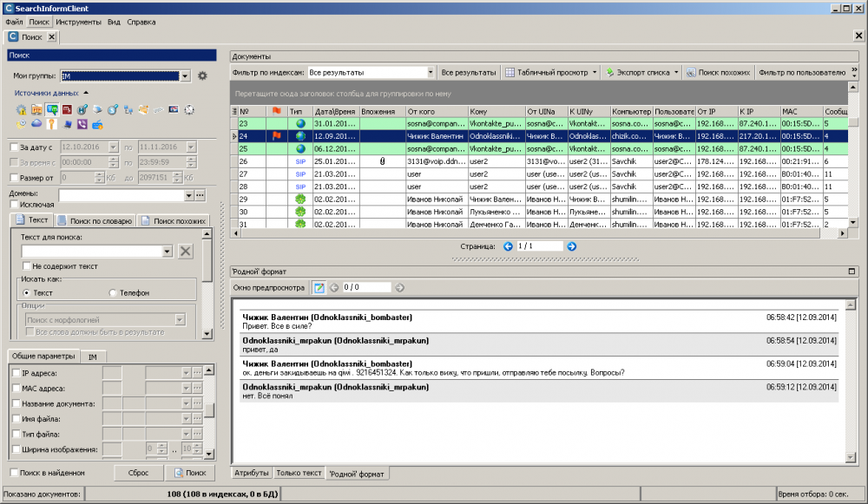The height and width of the screenshot is (504, 868).
Task: Switch to the Только текст tab
Action: click(x=299, y=473)
